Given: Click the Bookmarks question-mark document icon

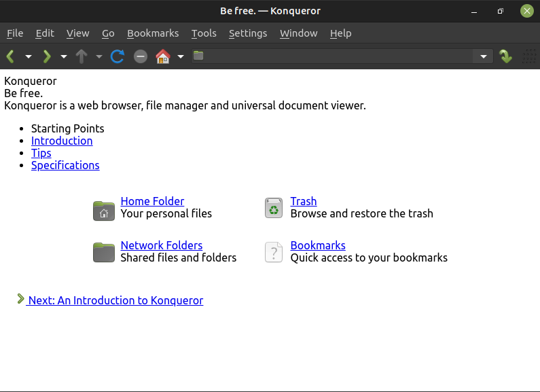Looking at the screenshot, I should [274, 252].
